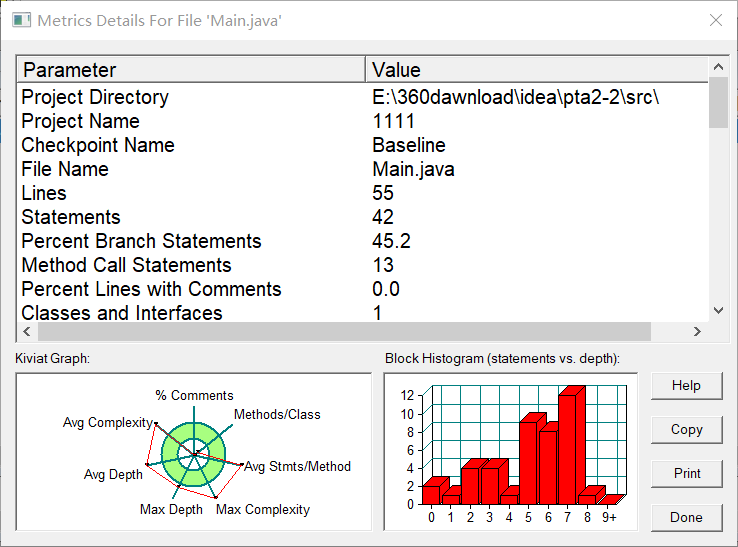Click the % Comments label in Kiviat graph

194,395
